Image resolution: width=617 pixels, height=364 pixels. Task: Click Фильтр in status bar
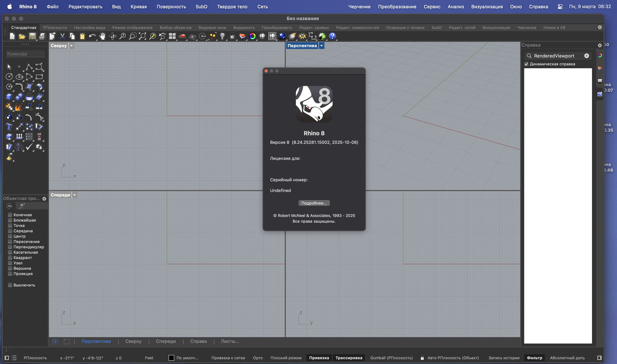pyautogui.click(x=535, y=358)
